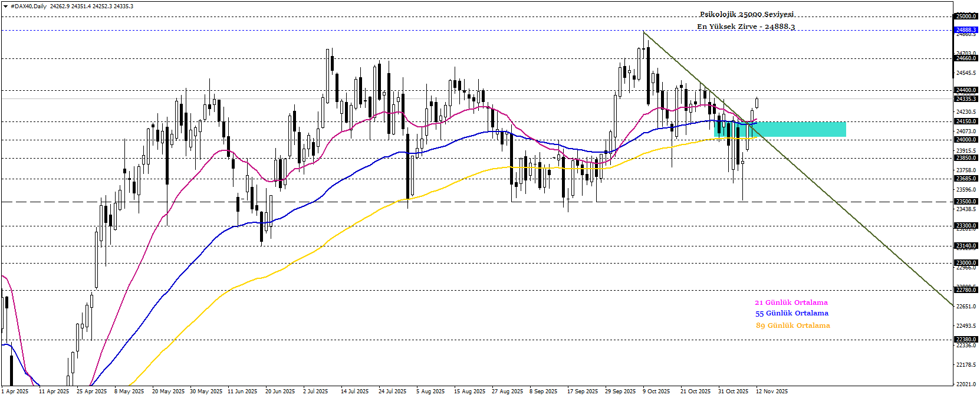Select the '89 Günlük Ortalama' legend text
This screenshot has width=980, height=398.
click(793, 325)
